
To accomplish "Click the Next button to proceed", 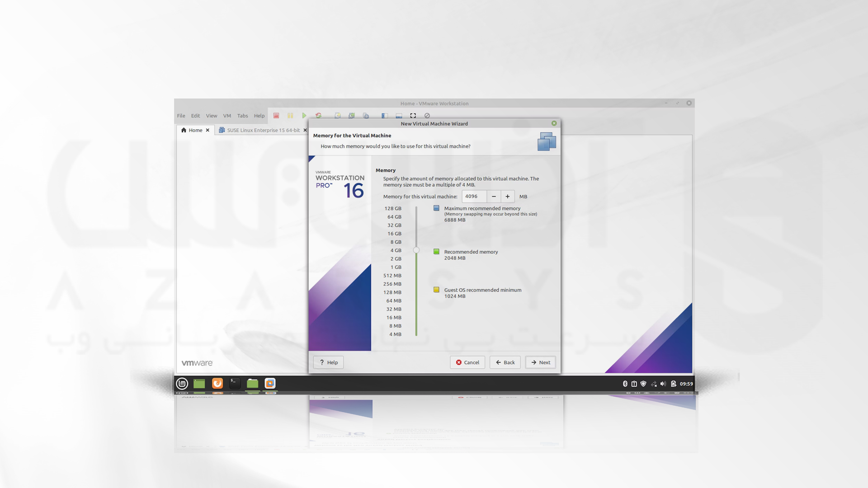I will click(539, 361).
